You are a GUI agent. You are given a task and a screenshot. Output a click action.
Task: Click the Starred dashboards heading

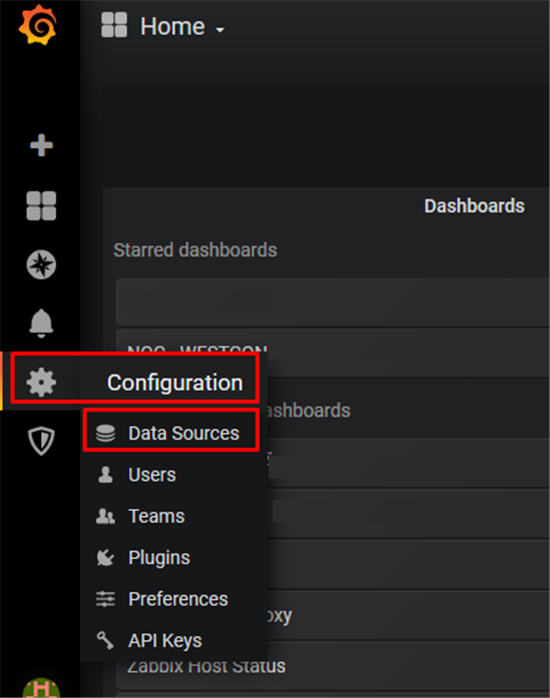(x=195, y=250)
